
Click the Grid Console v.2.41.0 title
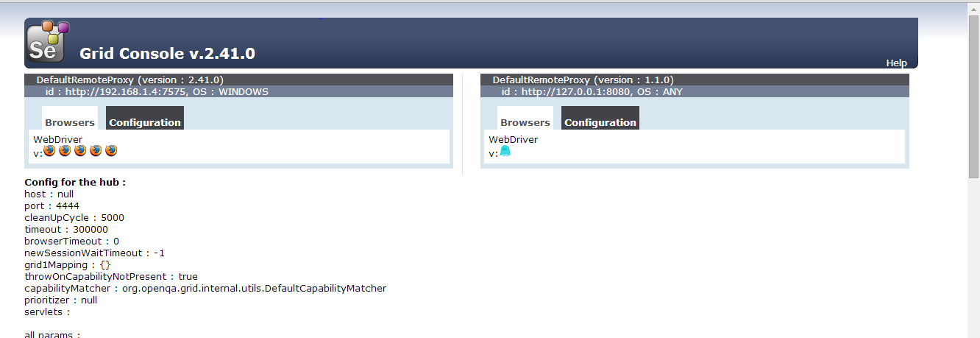[167, 53]
